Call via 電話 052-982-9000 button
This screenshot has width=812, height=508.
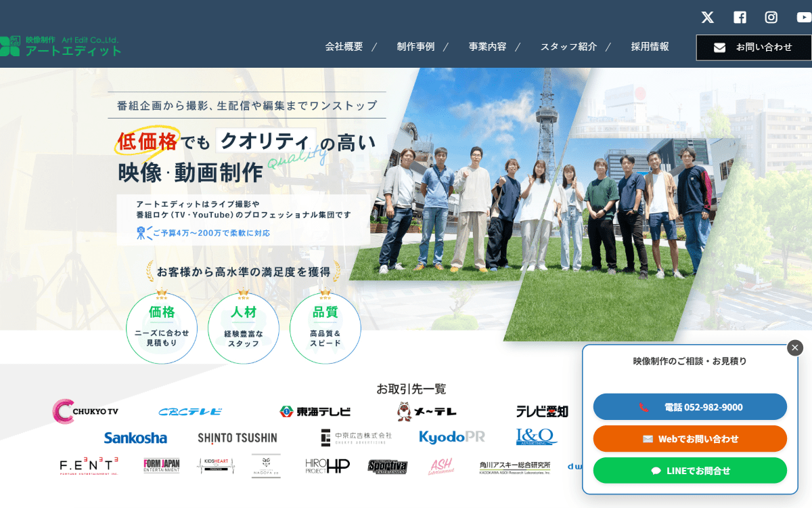pos(690,407)
